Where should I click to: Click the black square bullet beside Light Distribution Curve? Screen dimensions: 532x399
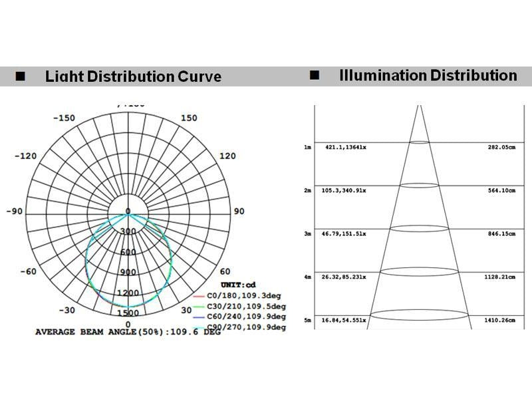(21, 76)
